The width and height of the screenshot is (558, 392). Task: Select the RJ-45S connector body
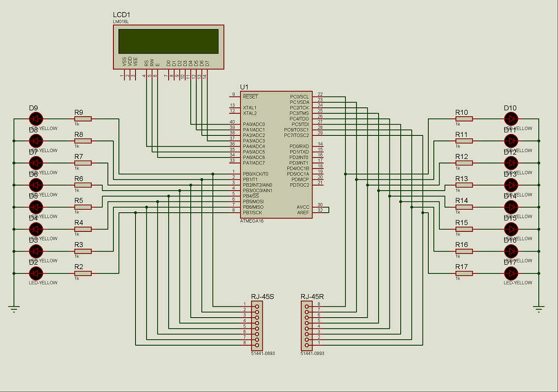click(257, 326)
